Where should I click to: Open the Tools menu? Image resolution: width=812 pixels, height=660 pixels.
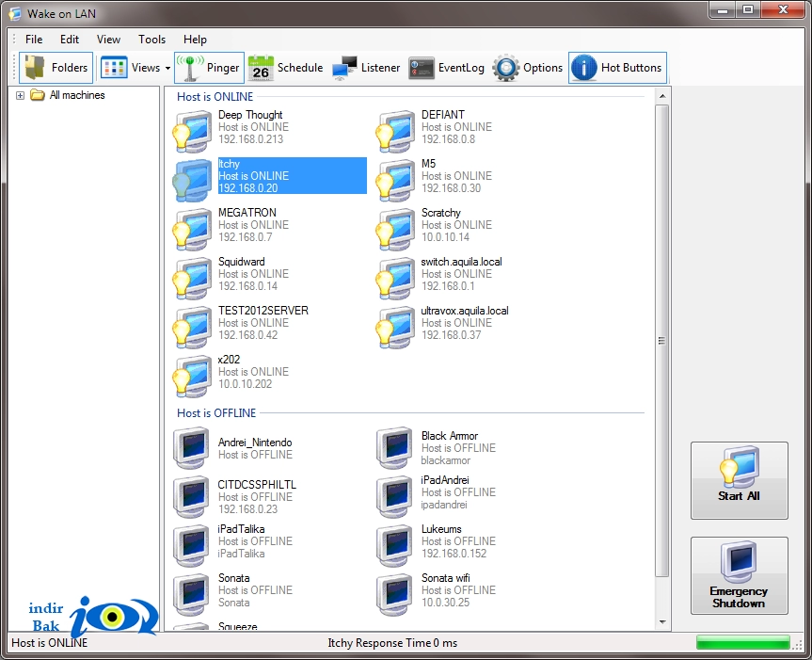(151, 40)
